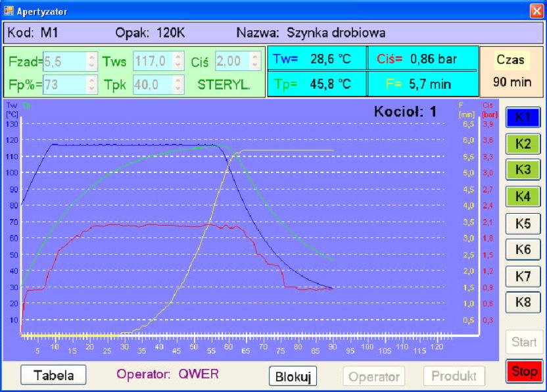Image resolution: width=547 pixels, height=392 pixels.
Task: Click the 90 min time value
Action: [x=511, y=82]
